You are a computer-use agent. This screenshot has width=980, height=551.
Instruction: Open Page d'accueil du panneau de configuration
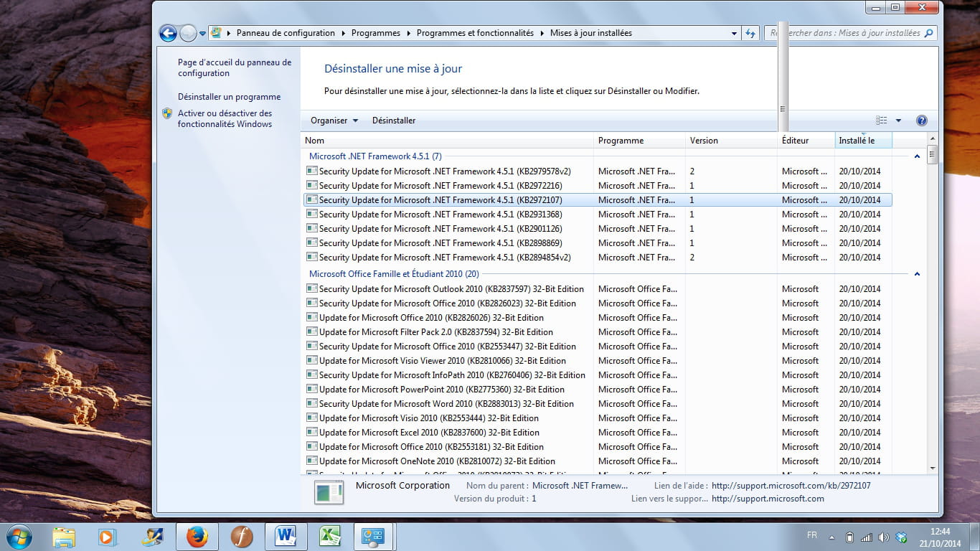pyautogui.click(x=235, y=68)
